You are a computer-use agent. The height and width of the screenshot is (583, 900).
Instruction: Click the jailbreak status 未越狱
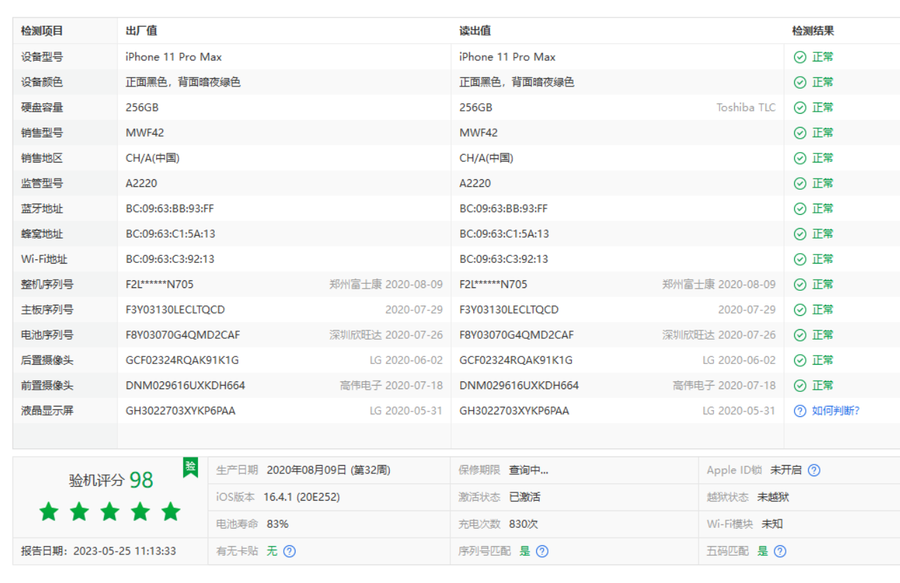tap(773, 497)
